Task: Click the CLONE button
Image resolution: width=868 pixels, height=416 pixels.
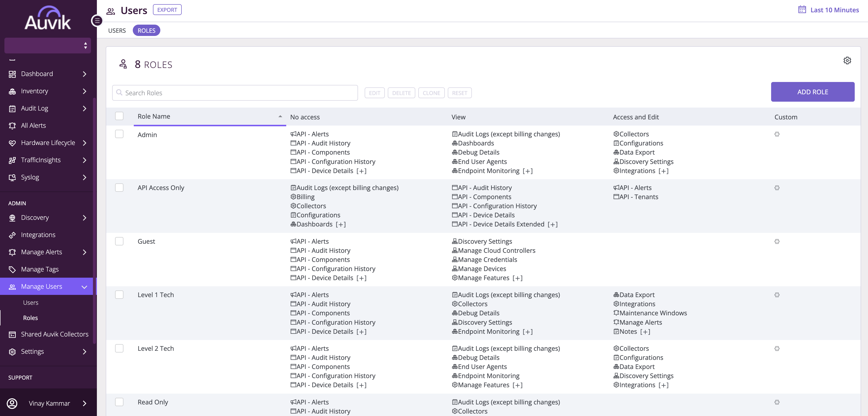Action: [431, 93]
